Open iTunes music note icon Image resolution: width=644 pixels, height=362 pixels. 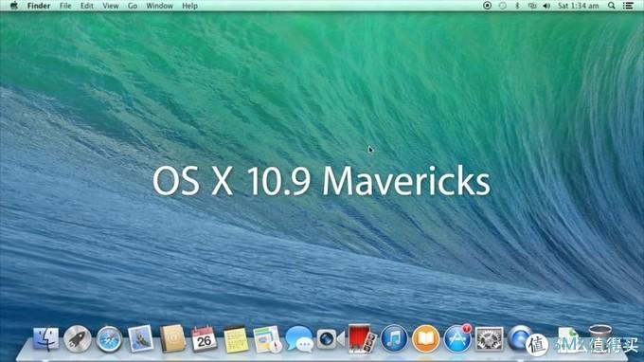(394, 339)
